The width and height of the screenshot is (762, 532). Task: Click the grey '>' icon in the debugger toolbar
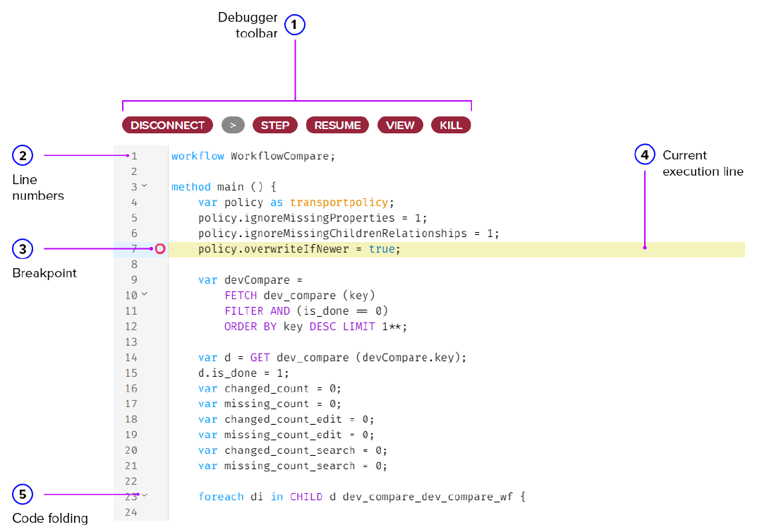233,125
